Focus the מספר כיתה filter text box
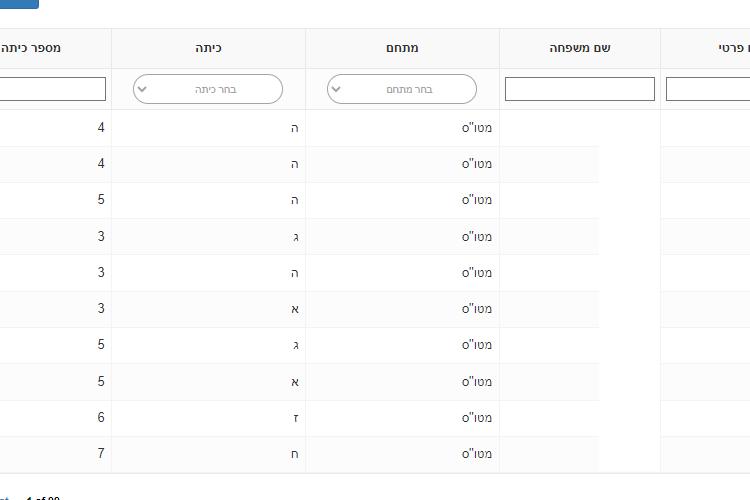The width and height of the screenshot is (750, 500). coord(53,89)
